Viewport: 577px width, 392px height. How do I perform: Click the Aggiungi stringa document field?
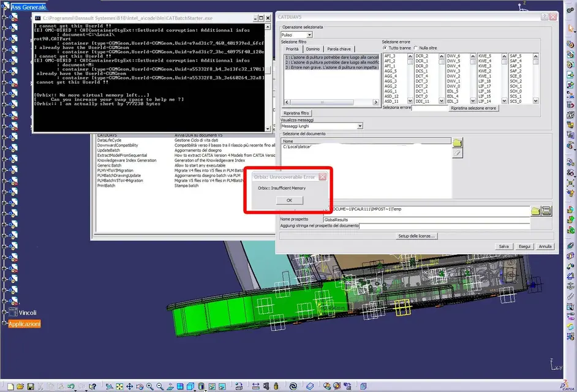point(445,225)
